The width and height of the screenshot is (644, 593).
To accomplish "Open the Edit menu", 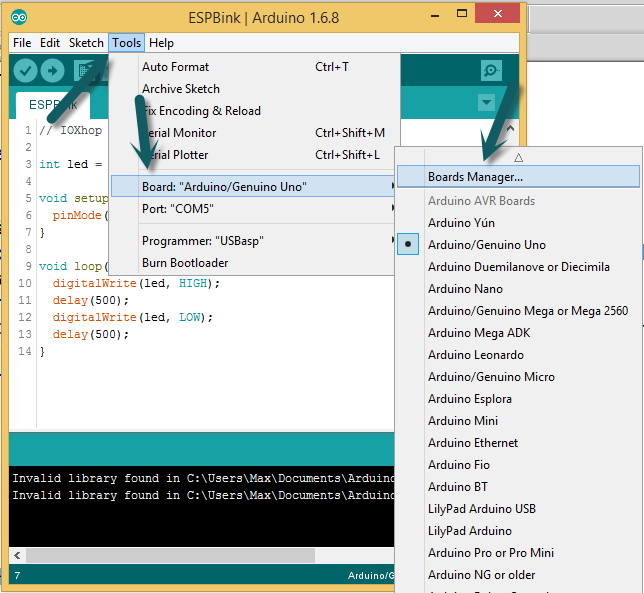I will click(x=50, y=43).
